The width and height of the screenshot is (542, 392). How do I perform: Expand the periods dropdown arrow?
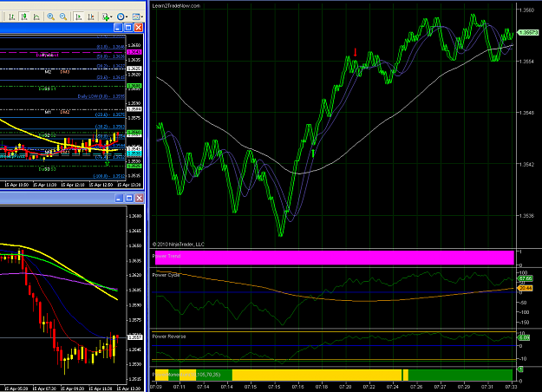[127, 17]
